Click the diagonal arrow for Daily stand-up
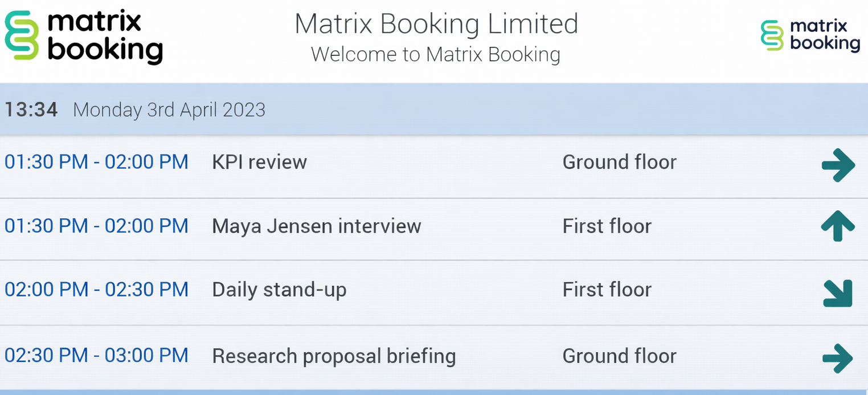This screenshot has width=868, height=395. tap(838, 293)
